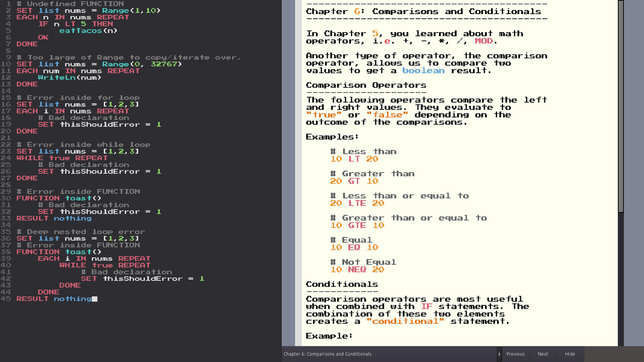The width and height of the screenshot is (644, 362).
Task: Click the blue 'boolean' link in tutorial
Action: (423, 71)
